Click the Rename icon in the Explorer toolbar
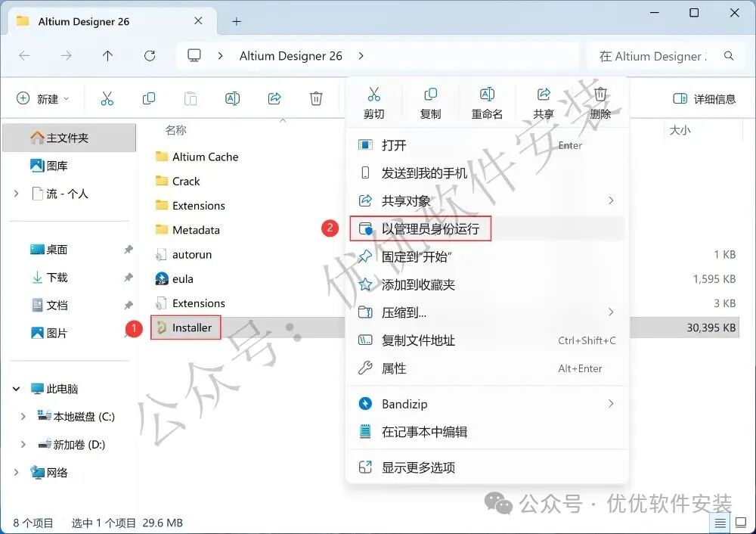This screenshot has height=534, width=756. pyautogui.click(x=232, y=98)
